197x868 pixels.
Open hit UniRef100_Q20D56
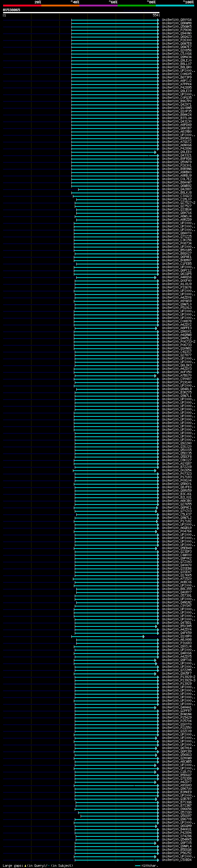[x=177, y=50]
